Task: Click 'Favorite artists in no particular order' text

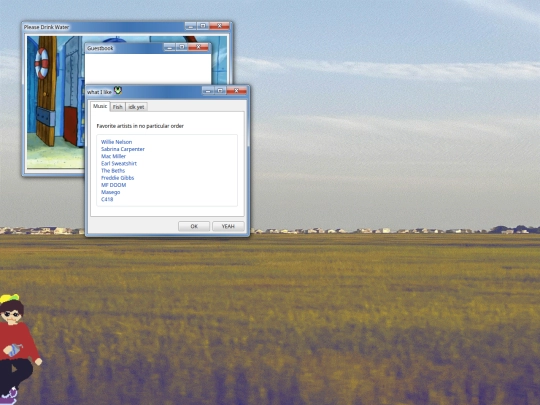Action: (x=140, y=126)
